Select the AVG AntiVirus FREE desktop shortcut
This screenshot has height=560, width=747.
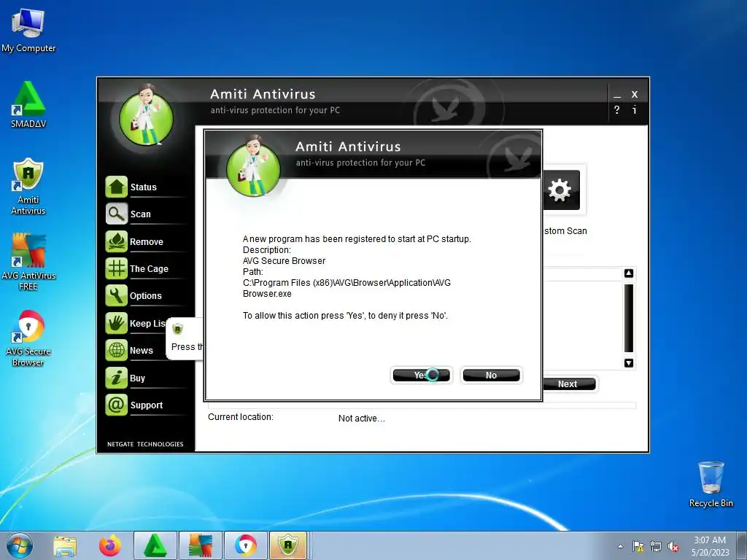pos(28,262)
